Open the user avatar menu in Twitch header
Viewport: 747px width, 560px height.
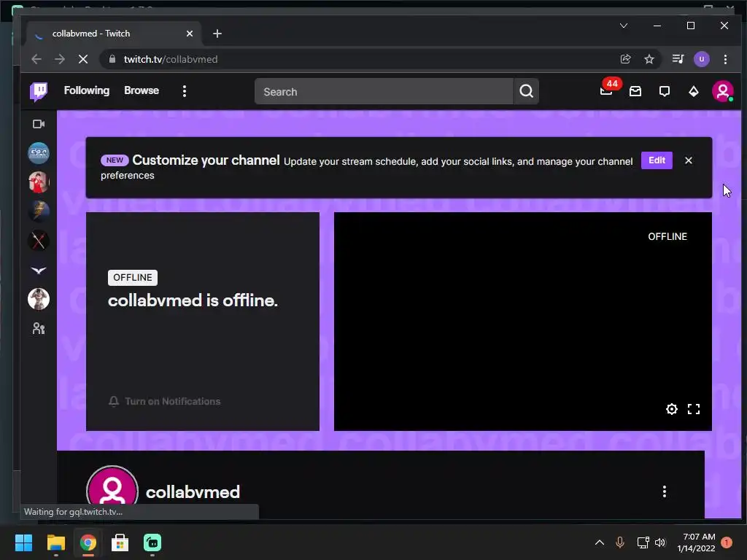[723, 91]
